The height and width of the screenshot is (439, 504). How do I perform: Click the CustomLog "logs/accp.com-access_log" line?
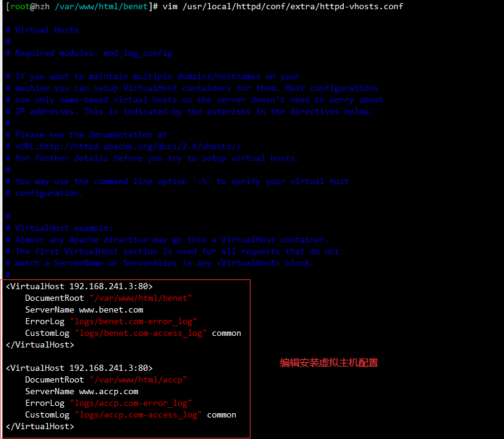(x=131, y=415)
